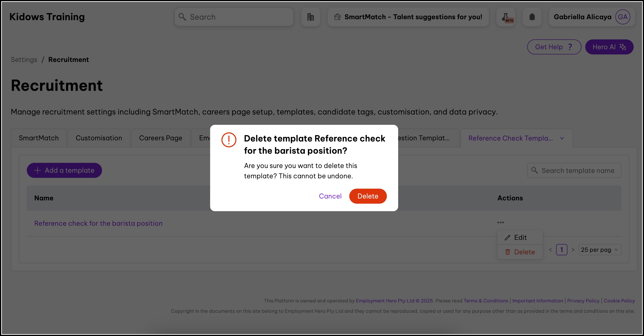Switch to the Customisation tab

99,138
